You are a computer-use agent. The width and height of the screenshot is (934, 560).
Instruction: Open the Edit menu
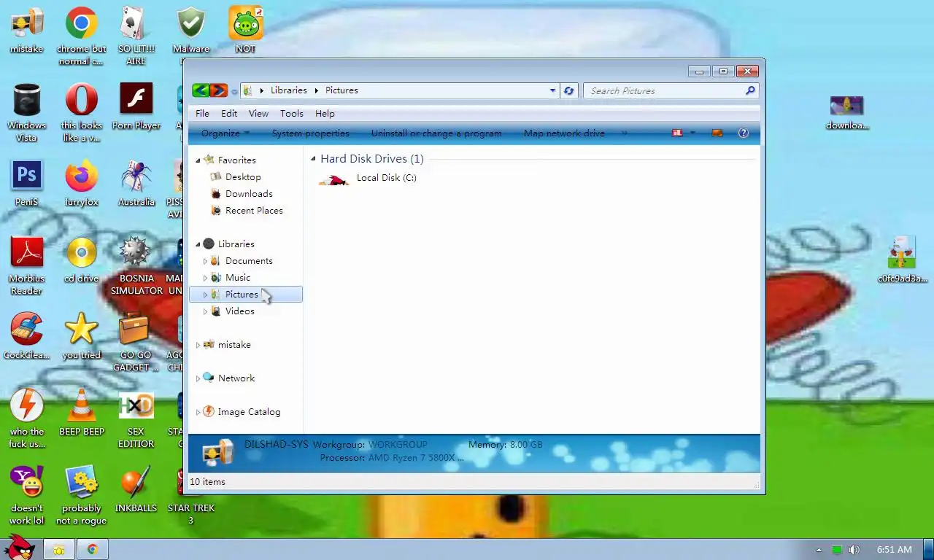click(229, 113)
